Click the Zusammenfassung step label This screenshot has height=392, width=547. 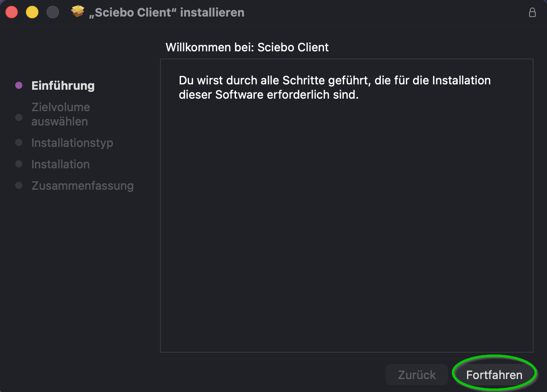(x=82, y=185)
